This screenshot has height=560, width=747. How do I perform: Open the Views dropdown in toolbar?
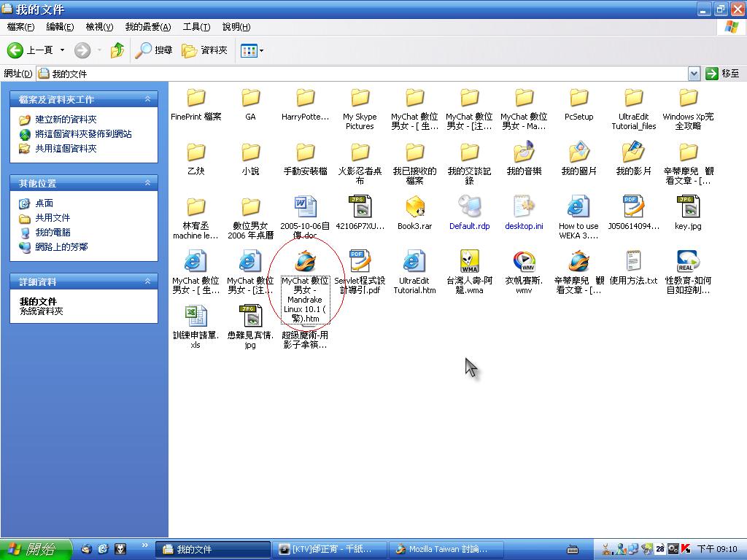[252, 50]
